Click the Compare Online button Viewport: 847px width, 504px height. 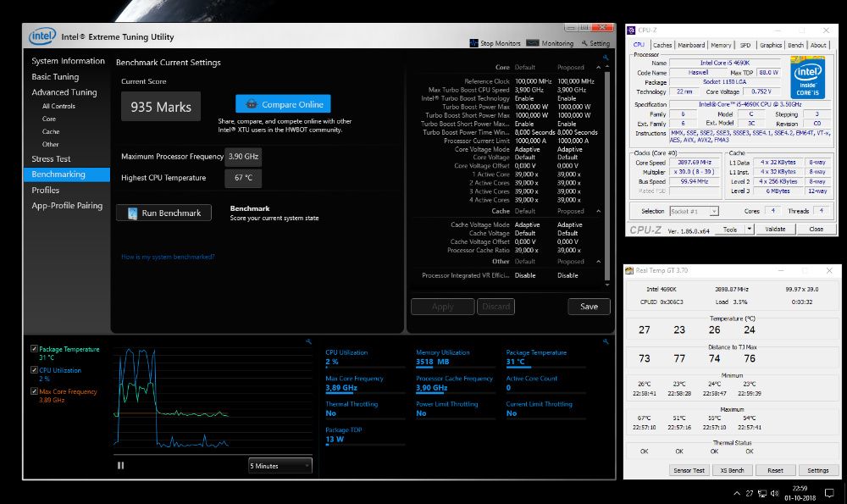pos(283,103)
